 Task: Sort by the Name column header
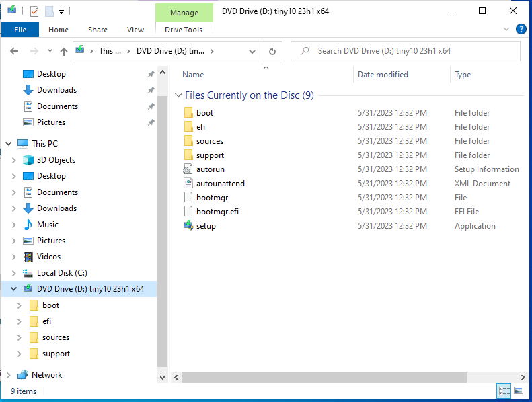(x=193, y=75)
